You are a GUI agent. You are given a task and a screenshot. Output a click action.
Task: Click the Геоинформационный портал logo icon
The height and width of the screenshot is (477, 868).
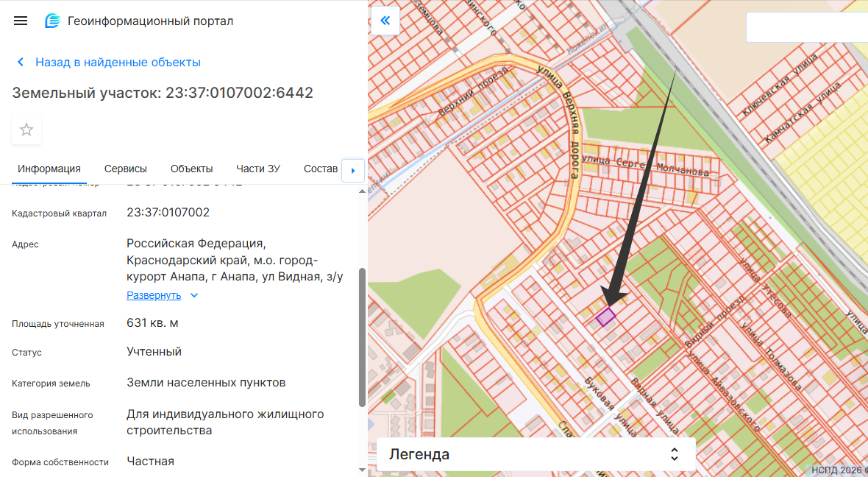53,21
